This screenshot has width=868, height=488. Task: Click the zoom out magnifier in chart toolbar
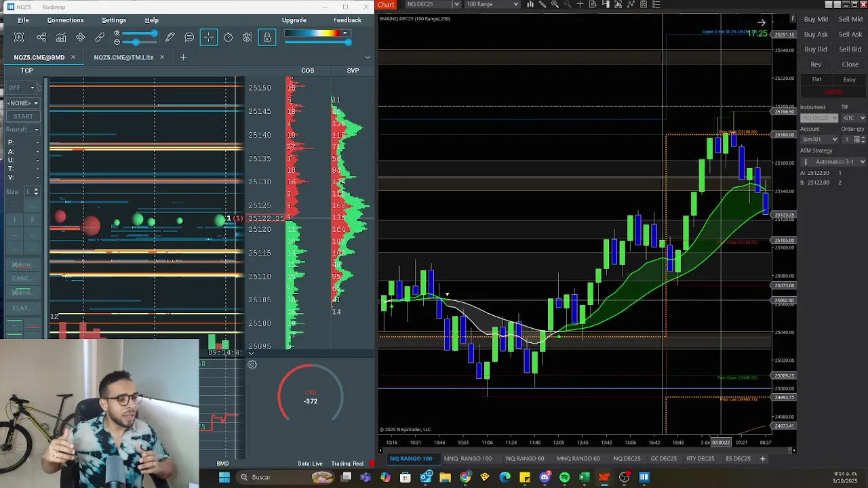pyautogui.click(x=568, y=4)
